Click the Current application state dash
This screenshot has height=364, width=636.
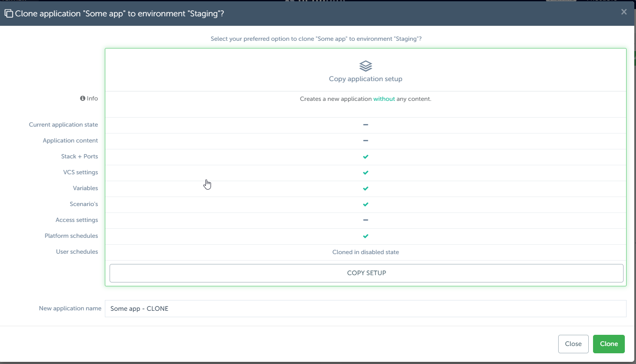pyautogui.click(x=366, y=125)
